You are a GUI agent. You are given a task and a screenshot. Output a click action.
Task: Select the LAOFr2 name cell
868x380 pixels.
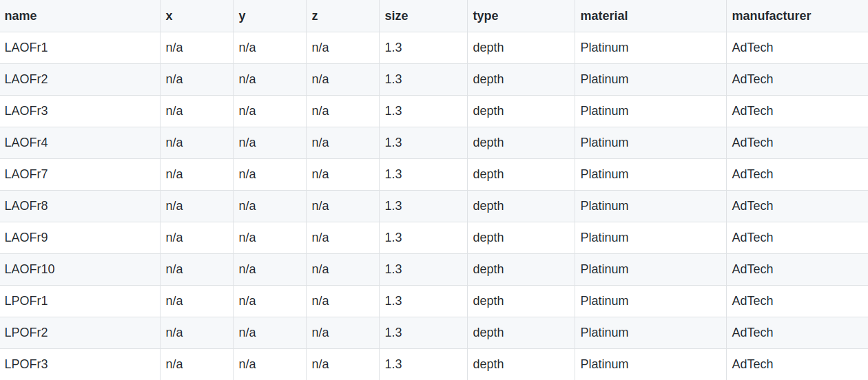pyautogui.click(x=26, y=79)
